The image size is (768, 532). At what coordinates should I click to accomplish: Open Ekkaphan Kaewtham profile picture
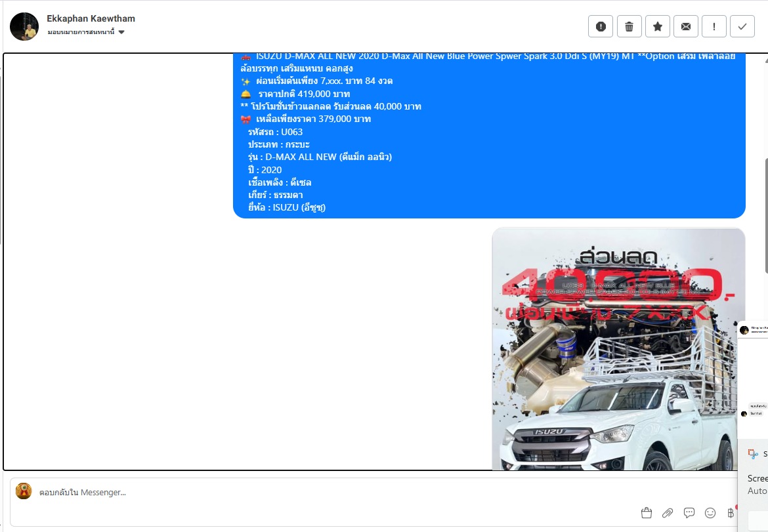(24, 26)
